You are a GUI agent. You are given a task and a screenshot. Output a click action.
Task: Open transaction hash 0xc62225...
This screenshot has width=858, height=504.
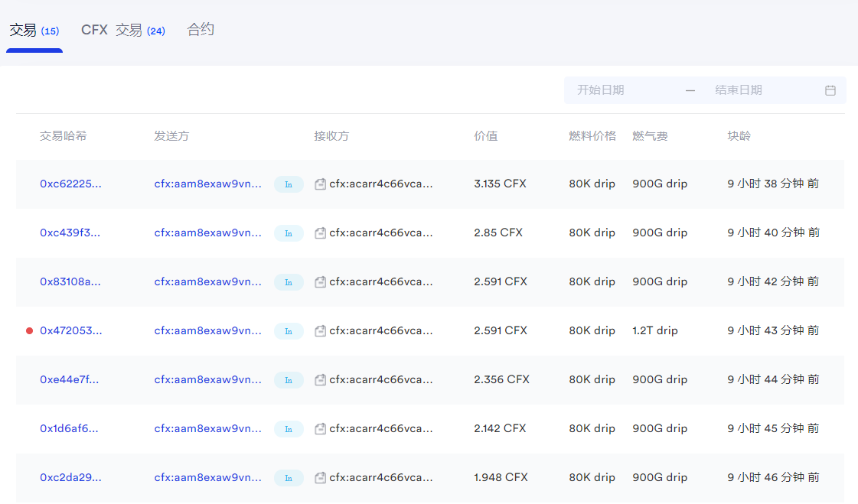pyautogui.click(x=70, y=184)
